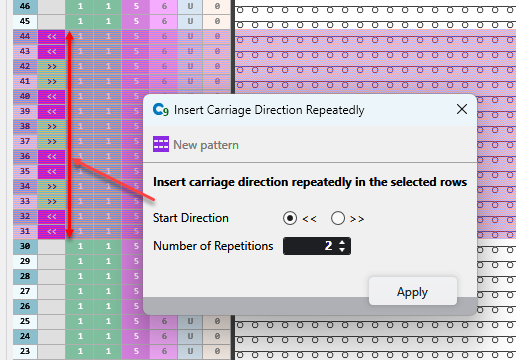Select row number 46 header
This screenshot has width=516, height=360.
coord(25,7)
